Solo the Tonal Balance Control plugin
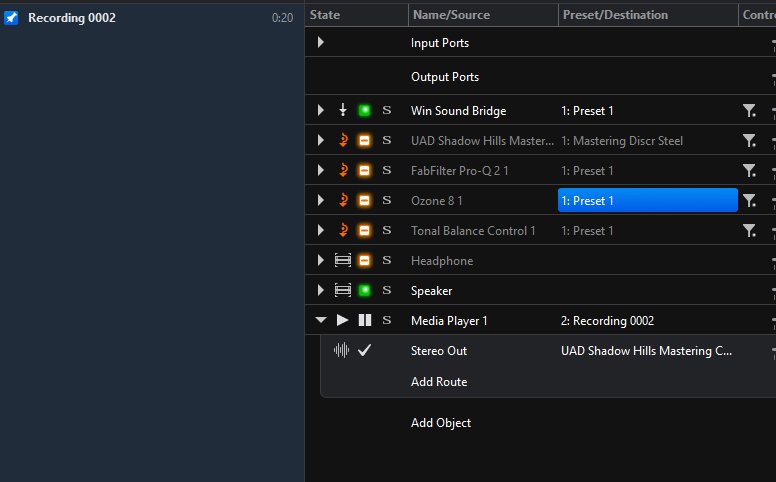This screenshot has width=776, height=482. coord(387,230)
